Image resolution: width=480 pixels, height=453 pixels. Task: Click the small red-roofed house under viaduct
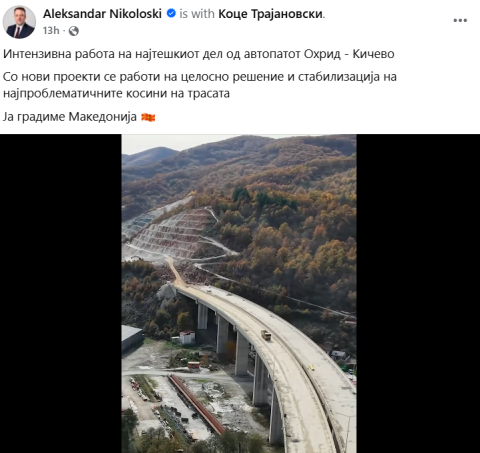click(x=187, y=337)
